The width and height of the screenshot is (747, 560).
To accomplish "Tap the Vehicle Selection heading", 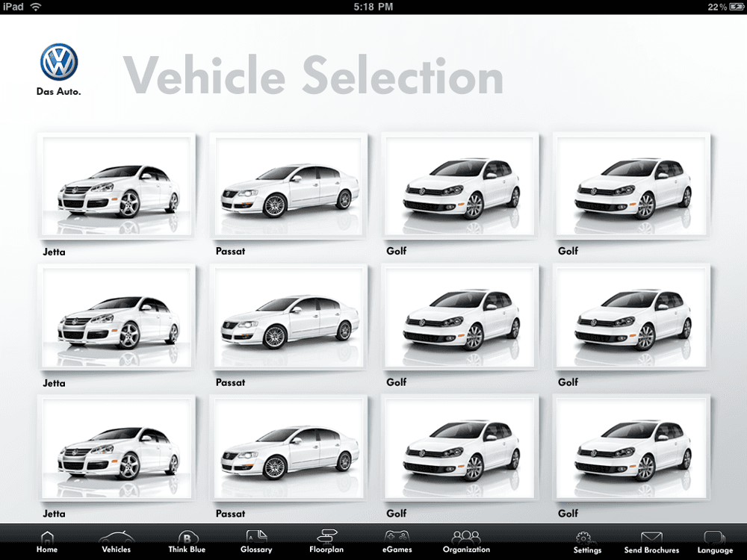I will [x=313, y=75].
